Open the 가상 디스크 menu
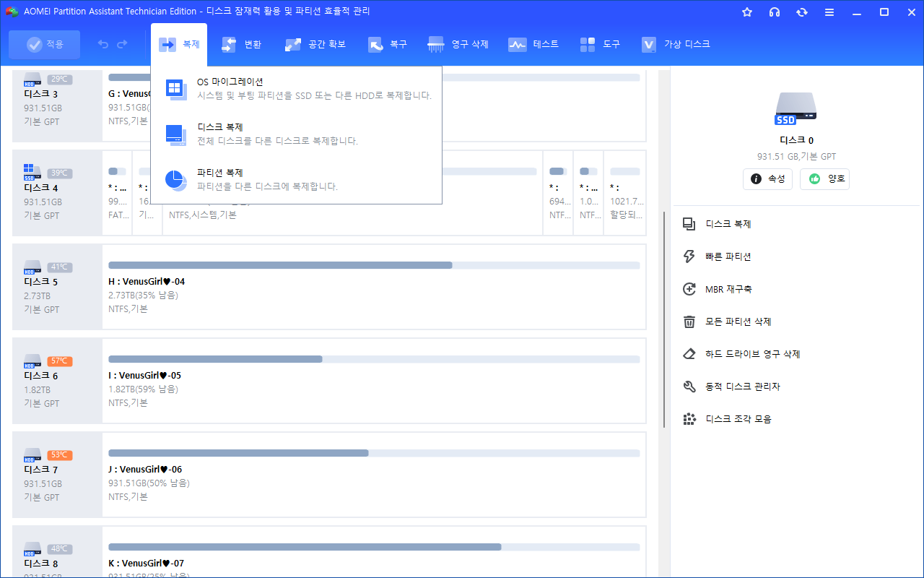Image resolution: width=924 pixels, height=578 pixels. (x=676, y=45)
